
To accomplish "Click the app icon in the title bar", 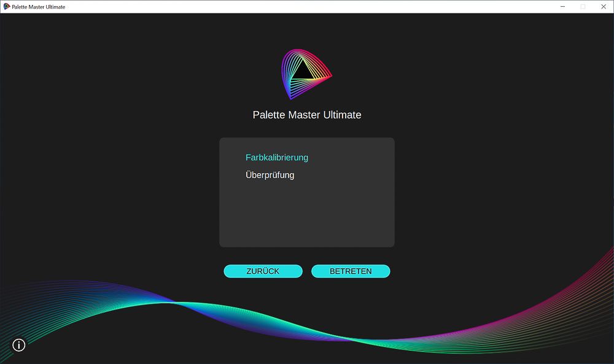I will pos(7,7).
